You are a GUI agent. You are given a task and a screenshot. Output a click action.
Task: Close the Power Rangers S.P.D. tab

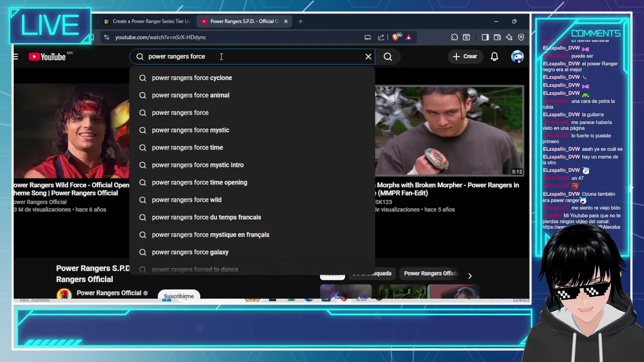click(286, 21)
